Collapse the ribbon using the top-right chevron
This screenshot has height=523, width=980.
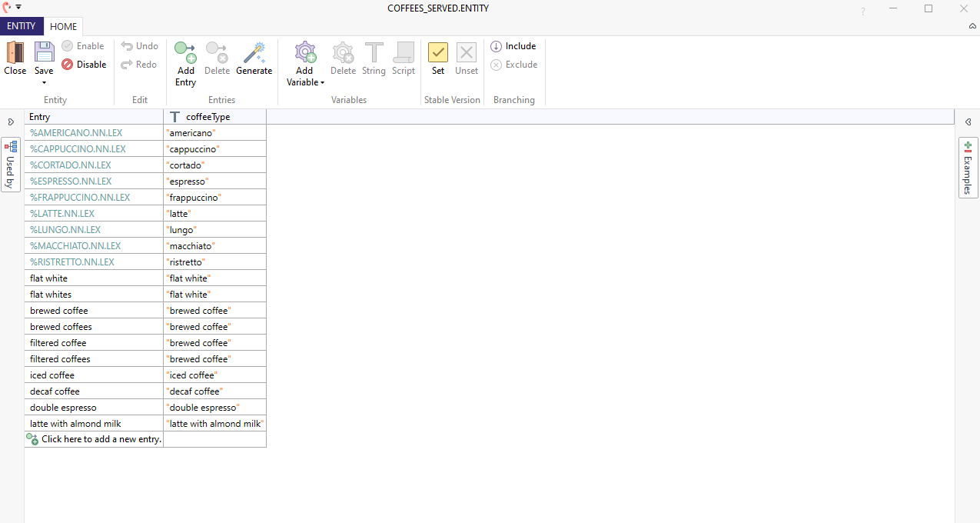coord(972,26)
